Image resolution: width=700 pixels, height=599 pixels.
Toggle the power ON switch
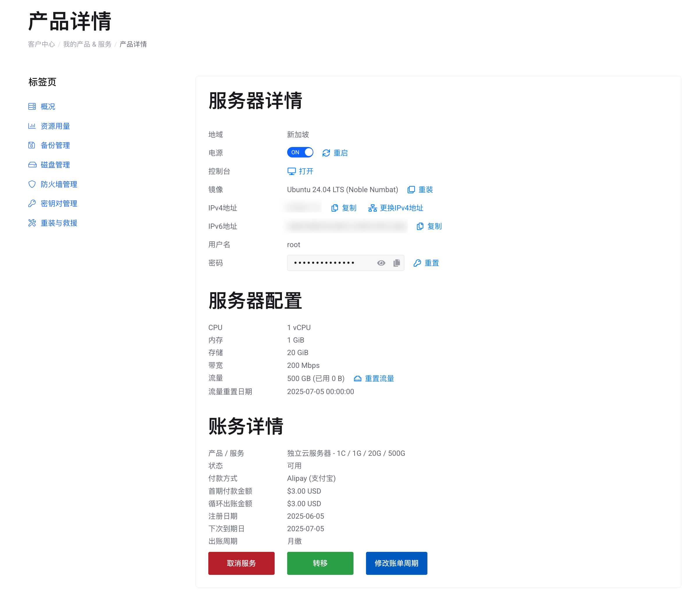pos(300,153)
